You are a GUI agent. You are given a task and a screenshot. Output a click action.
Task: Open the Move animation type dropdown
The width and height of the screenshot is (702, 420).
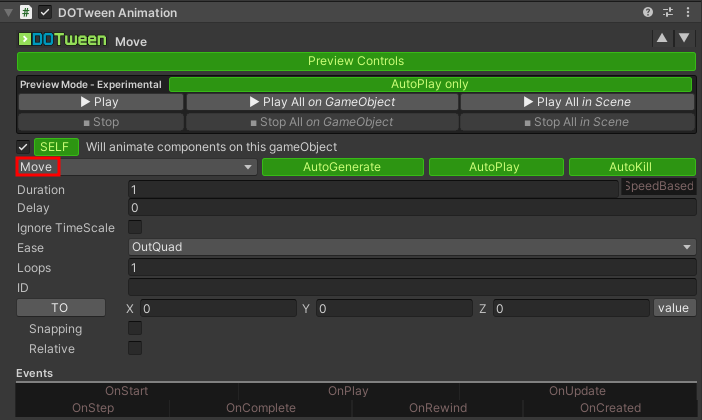point(137,167)
